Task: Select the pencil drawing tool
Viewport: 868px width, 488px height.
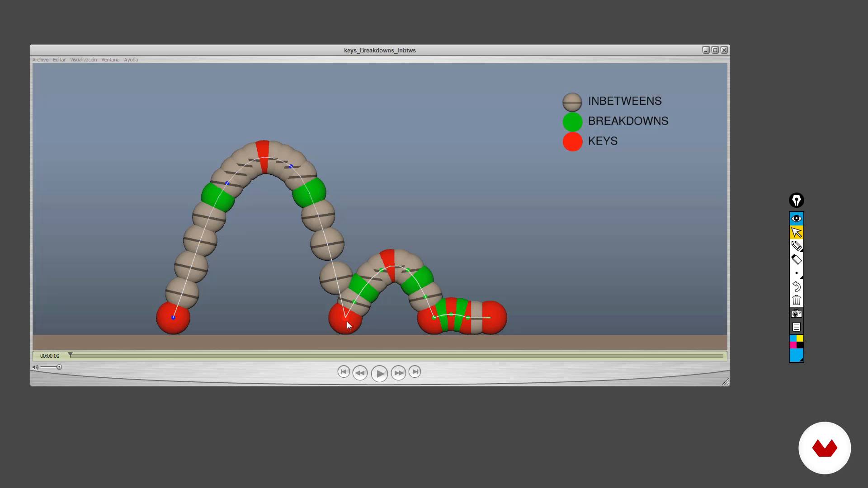Action: coord(796,246)
